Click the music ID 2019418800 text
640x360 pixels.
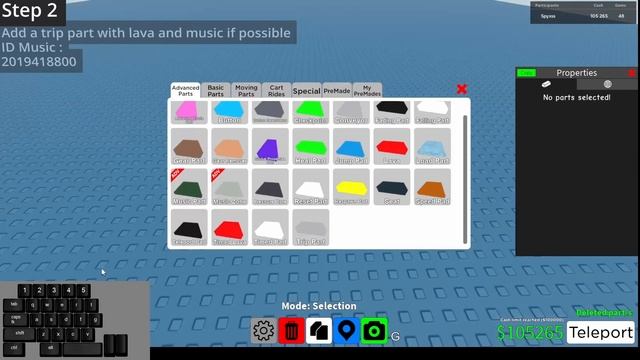tap(39, 62)
